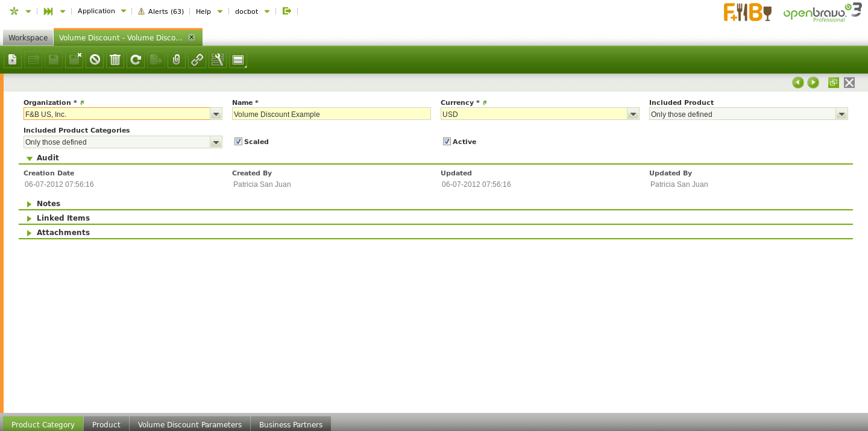Uncheck the Scaled checkbox

238,142
